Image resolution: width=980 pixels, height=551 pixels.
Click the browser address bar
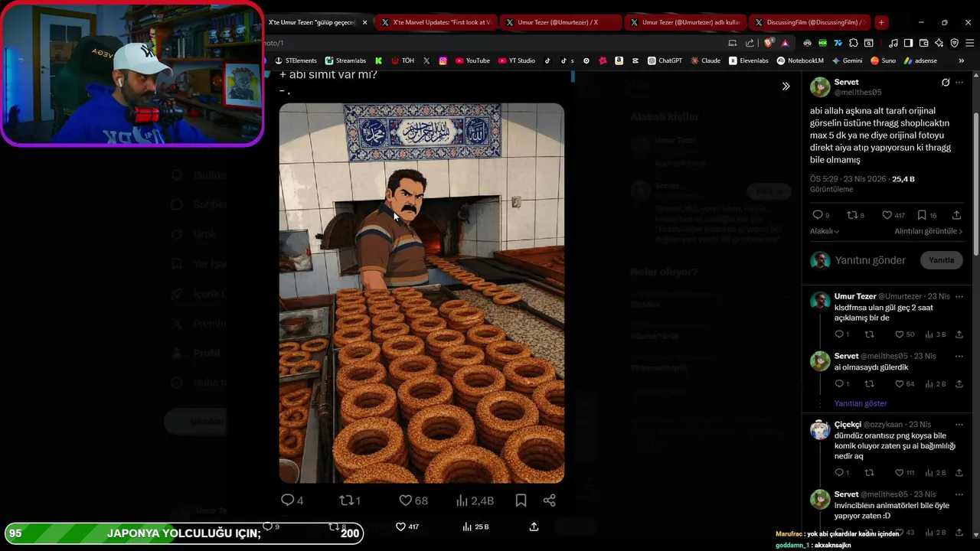coord(490,43)
